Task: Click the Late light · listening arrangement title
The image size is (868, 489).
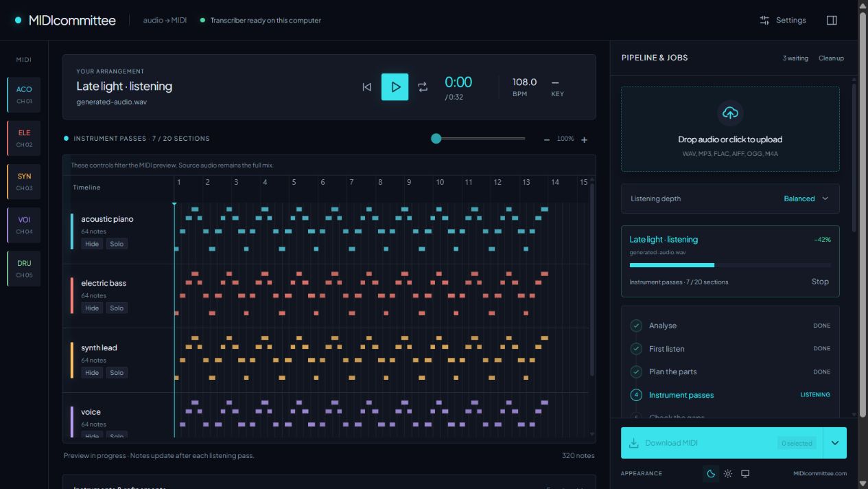Action: [x=124, y=86]
